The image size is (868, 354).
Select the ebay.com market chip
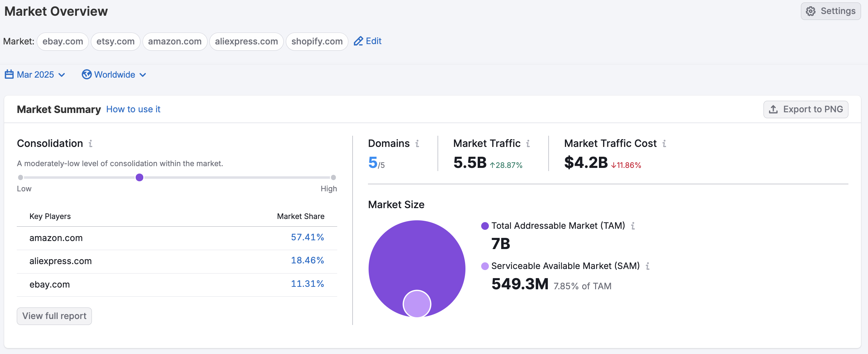63,41
